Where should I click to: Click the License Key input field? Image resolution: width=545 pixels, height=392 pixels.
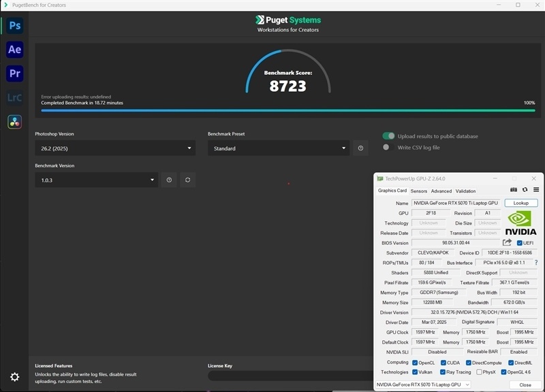[x=290, y=376]
